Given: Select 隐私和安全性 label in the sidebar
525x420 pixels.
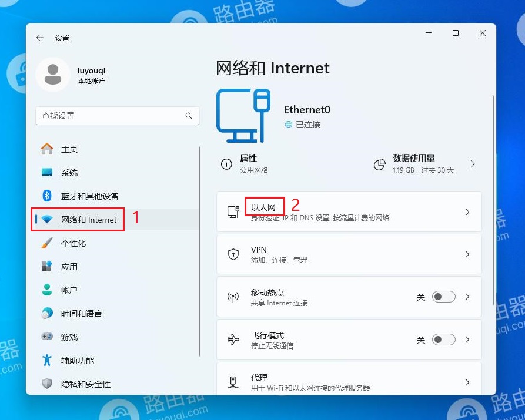Looking at the screenshot, I should click(86, 384).
